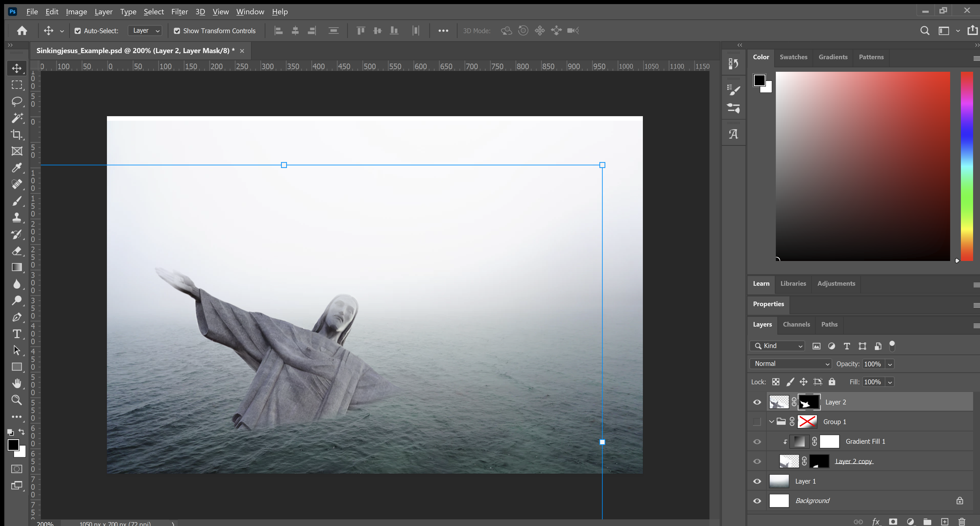This screenshot has height=526, width=980.
Task: Select the Horizontal Type tool
Action: (x=17, y=334)
